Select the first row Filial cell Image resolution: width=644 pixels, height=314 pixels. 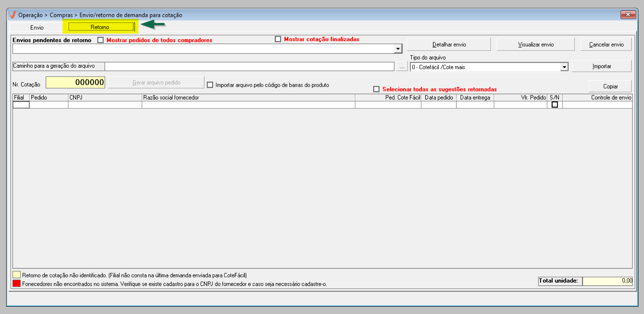[x=21, y=105]
